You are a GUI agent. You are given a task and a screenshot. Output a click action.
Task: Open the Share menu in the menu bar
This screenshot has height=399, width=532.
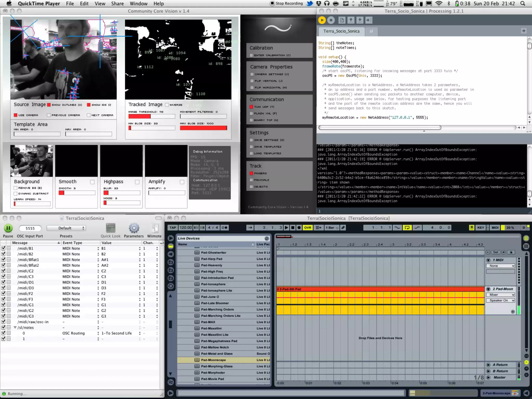pyautogui.click(x=117, y=4)
